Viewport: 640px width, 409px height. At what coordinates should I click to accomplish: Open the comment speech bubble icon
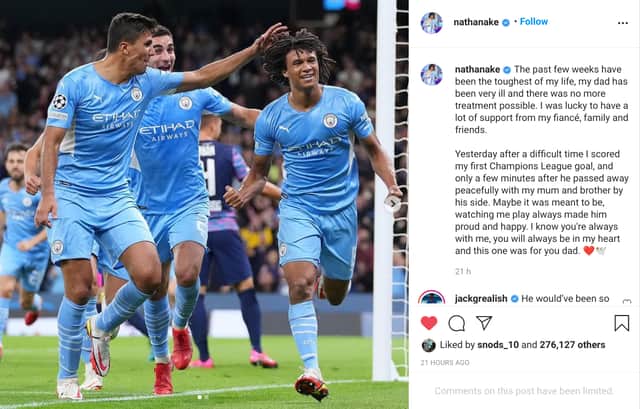click(x=456, y=323)
